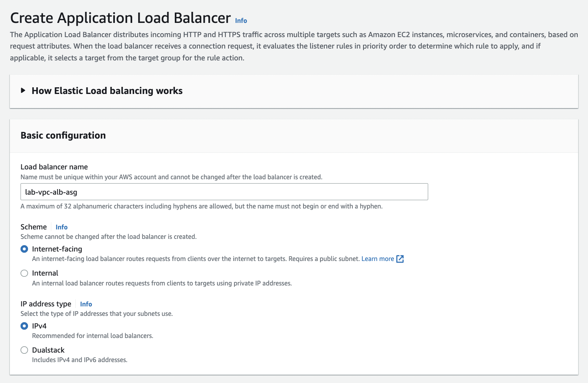Viewport: 588px width, 383px height.
Task: Click 'Scheme cannot be changed' notice text
Action: pos(109,237)
